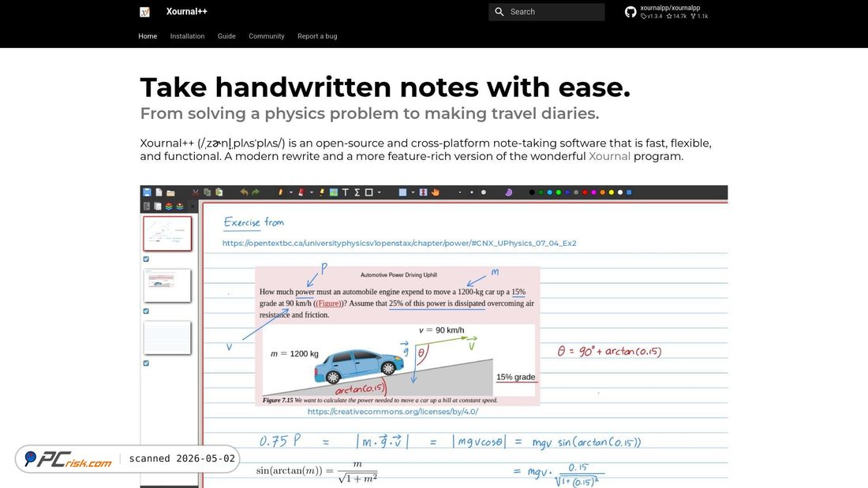Open the creativecommons.org license link
This screenshot has width=868, height=488.
[392, 412]
